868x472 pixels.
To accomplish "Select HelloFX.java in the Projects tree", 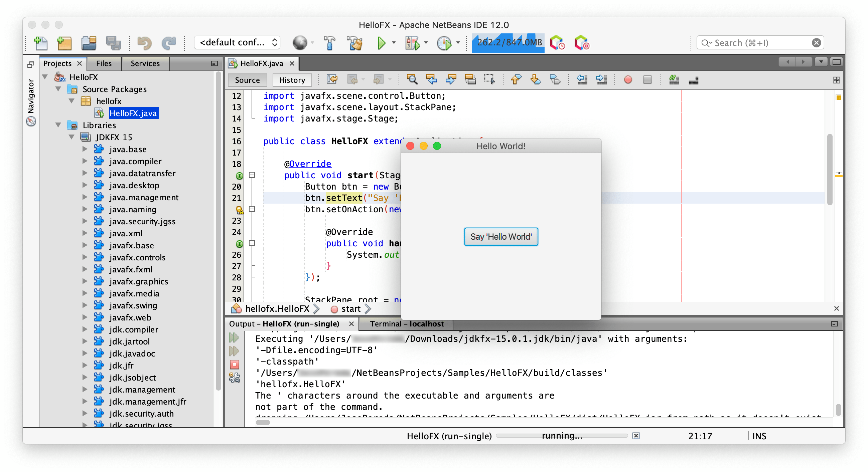I will coord(133,113).
